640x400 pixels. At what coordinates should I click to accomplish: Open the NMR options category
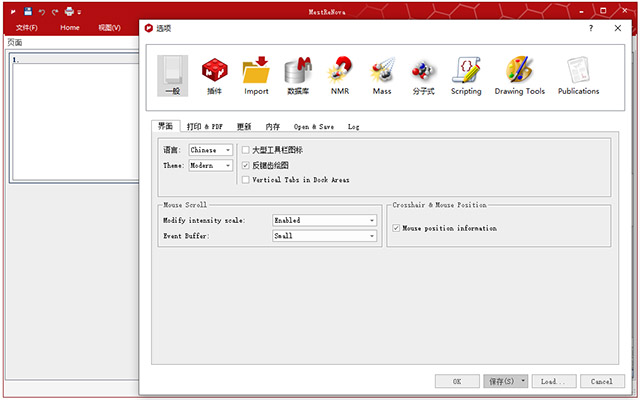(x=340, y=76)
